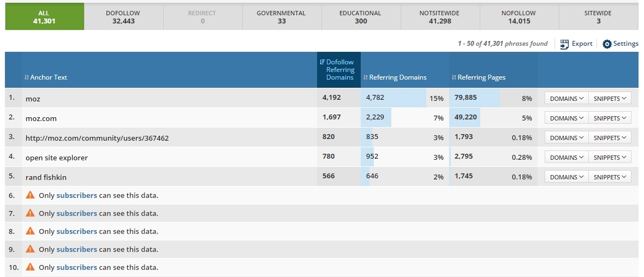Click the 79,885 referring pages bar
The height and width of the screenshot is (277, 644).
[x=475, y=98]
